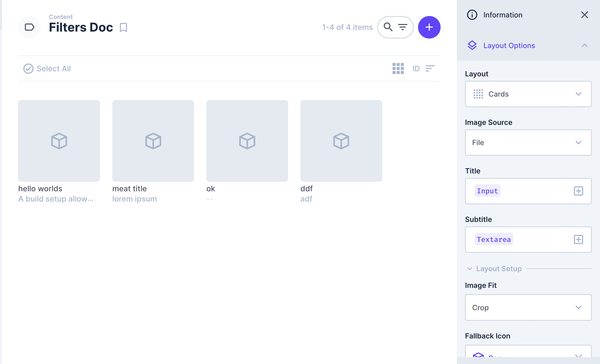This screenshot has width=600, height=364.
Task: Click ID to change the displayed field
Action: point(416,68)
